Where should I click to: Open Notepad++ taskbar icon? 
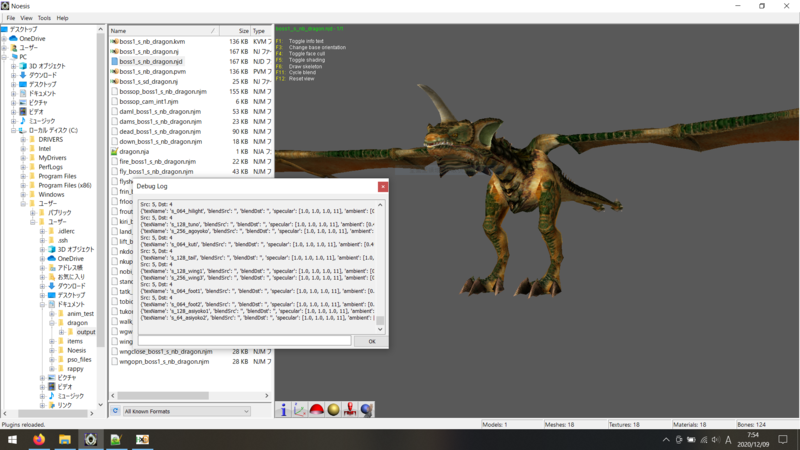[116, 439]
